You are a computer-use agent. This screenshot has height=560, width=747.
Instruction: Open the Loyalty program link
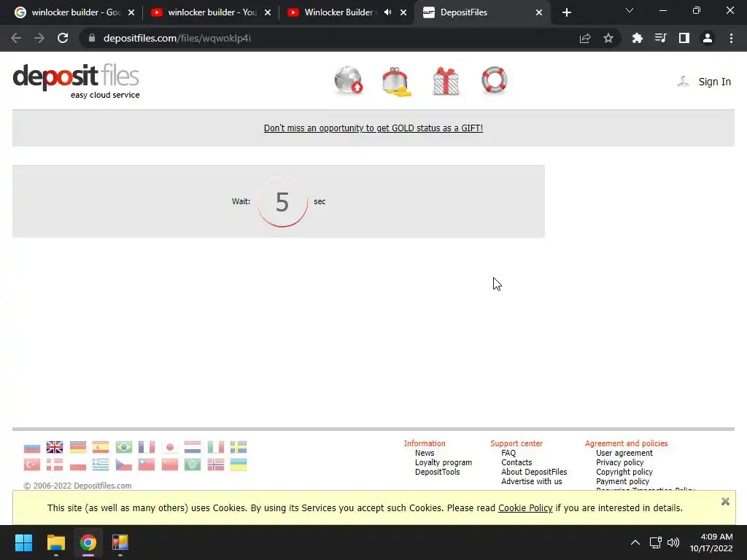444,462
